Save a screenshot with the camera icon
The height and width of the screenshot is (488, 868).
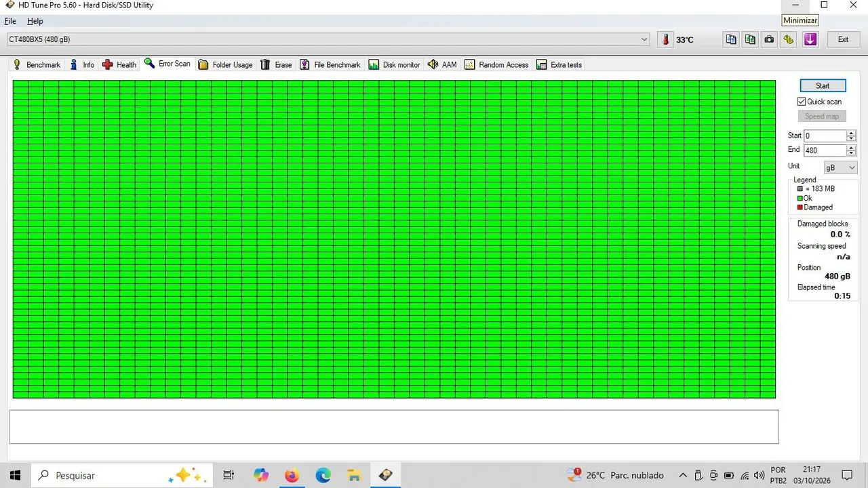click(x=769, y=39)
